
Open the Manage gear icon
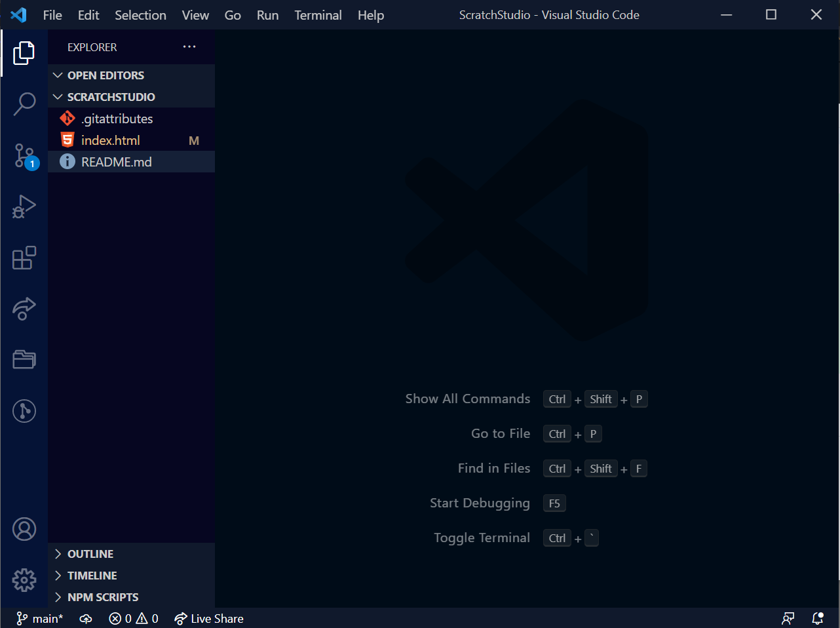click(24, 580)
